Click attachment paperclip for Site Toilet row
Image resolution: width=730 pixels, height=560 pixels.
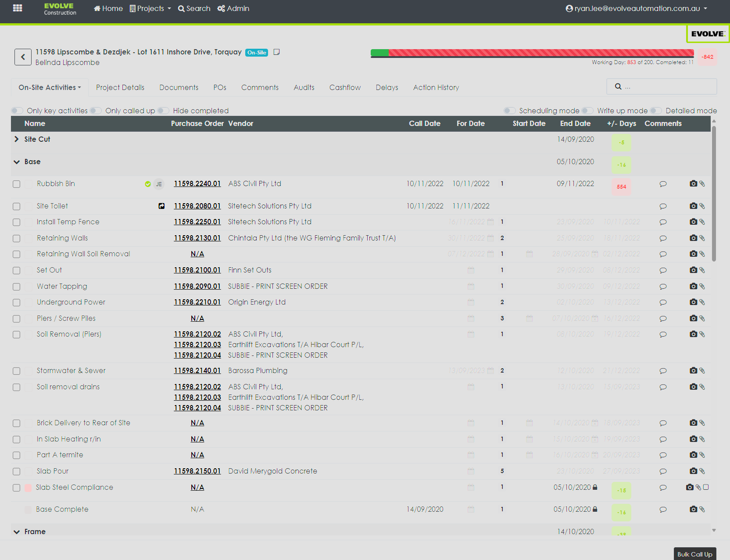tap(702, 206)
